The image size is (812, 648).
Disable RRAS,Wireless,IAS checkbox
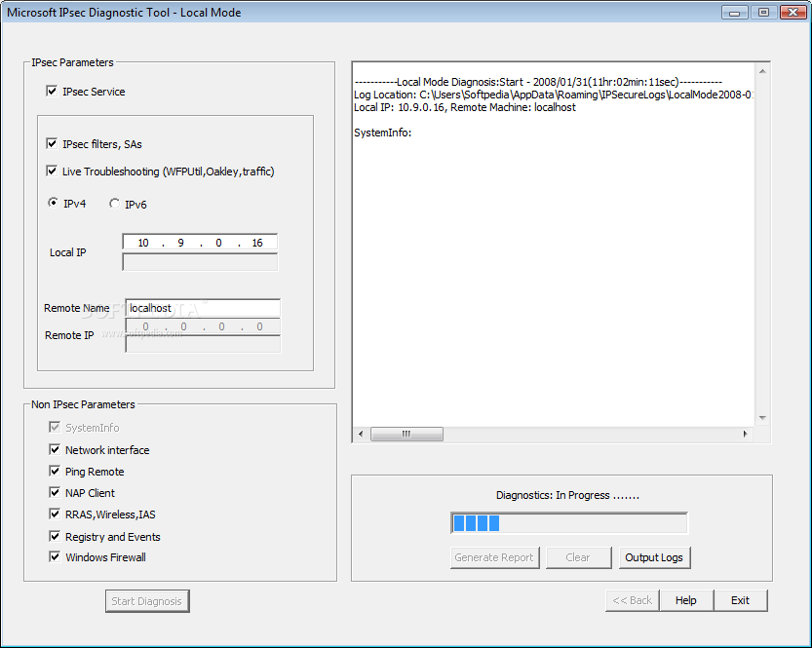point(55,514)
